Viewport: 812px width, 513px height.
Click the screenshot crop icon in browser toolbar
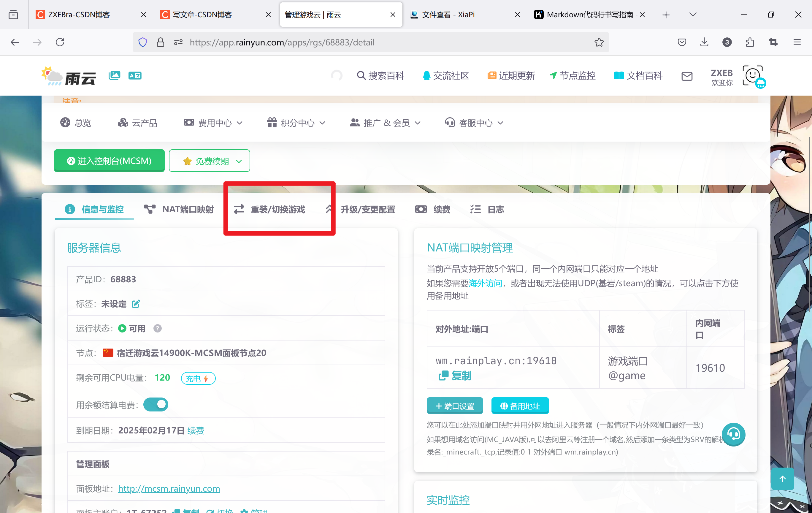point(773,42)
